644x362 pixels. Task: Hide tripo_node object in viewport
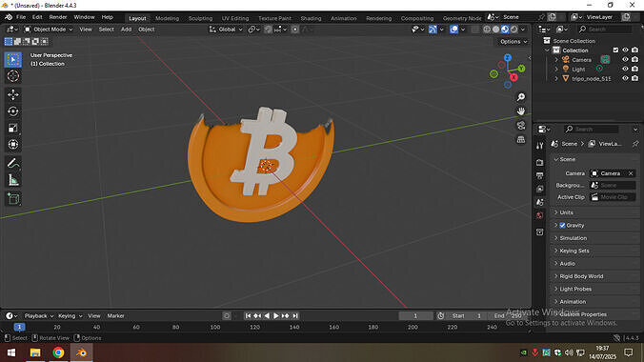(x=625, y=78)
